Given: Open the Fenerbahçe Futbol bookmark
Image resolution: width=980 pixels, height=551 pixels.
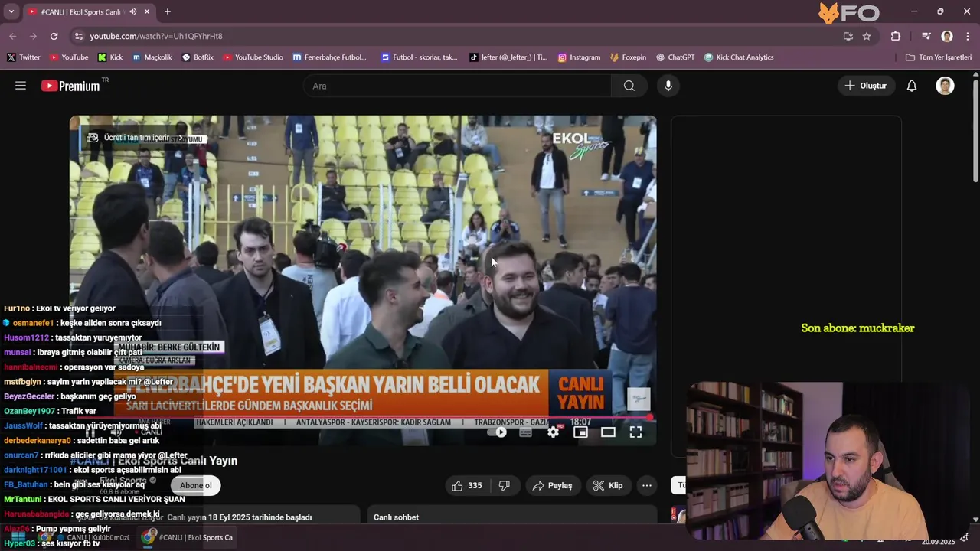Looking at the screenshot, I should click(330, 57).
